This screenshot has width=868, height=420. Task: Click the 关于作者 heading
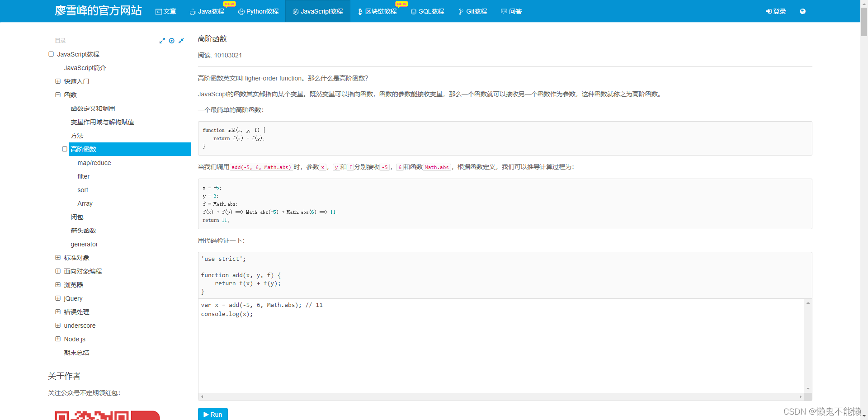pyautogui.click(x=64, y=376)
